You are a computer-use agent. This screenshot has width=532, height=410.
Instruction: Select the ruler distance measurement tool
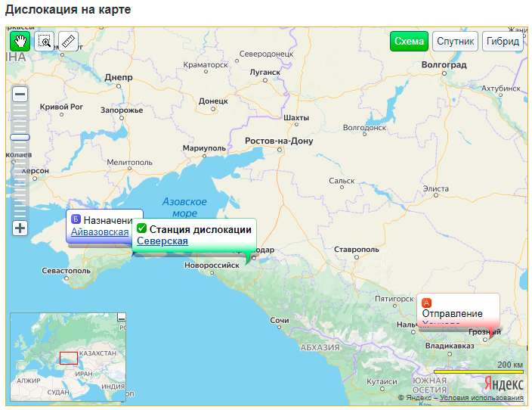pyautogui.click(x=68, y=41)
